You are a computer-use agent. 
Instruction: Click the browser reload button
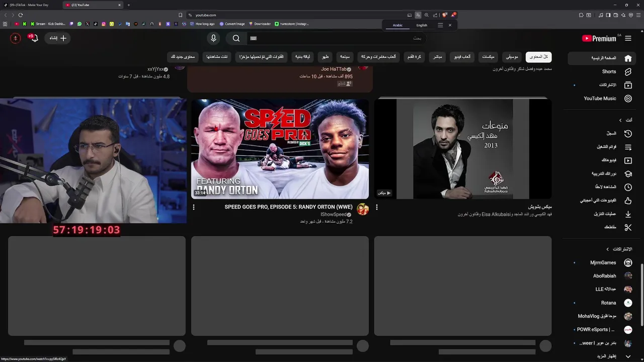pos(20,15)
